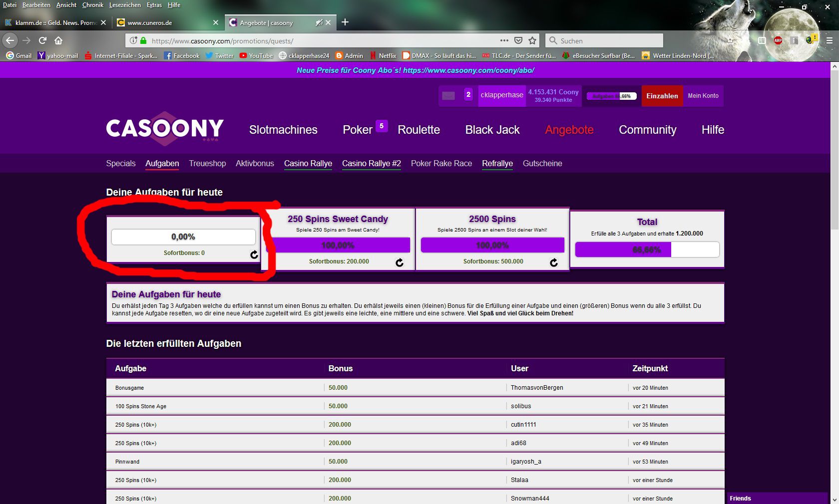Screen dimensions: 839x504
Task: Click the Einzahlen button
Action: click(662, 96)
